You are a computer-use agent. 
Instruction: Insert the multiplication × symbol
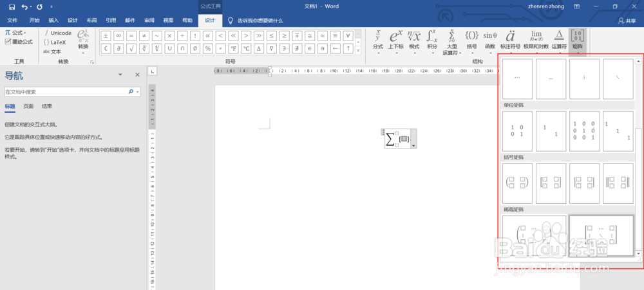[x=170, y=35]
